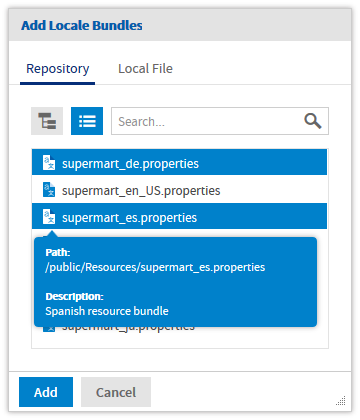This screenshot has height=420, width=360.
Task: Click the Spanish resource bundle description
Action: click(x=107, y=311)
